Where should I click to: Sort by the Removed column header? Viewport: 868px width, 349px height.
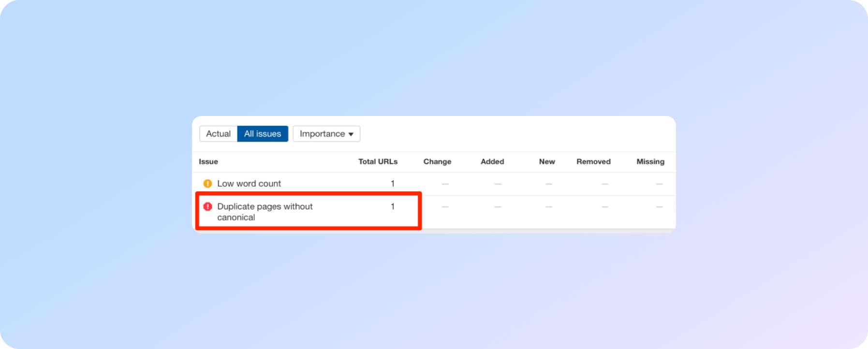pyautogui.click(x=593, y=161)
